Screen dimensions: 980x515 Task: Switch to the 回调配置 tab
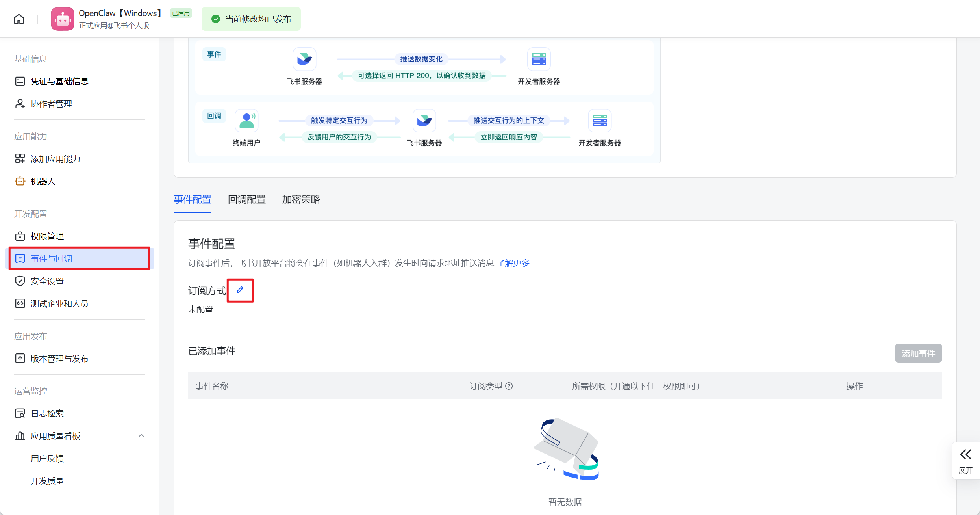[x=247, y=199]
